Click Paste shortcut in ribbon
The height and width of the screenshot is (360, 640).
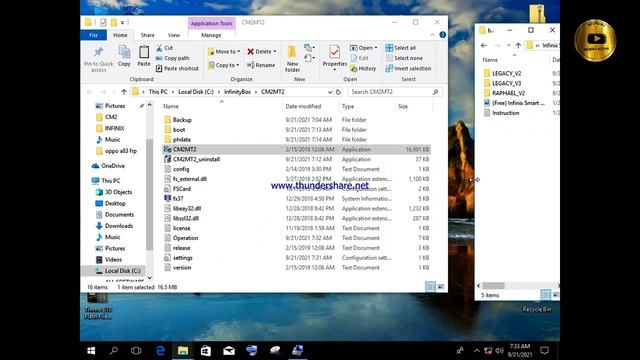(177, 68)
